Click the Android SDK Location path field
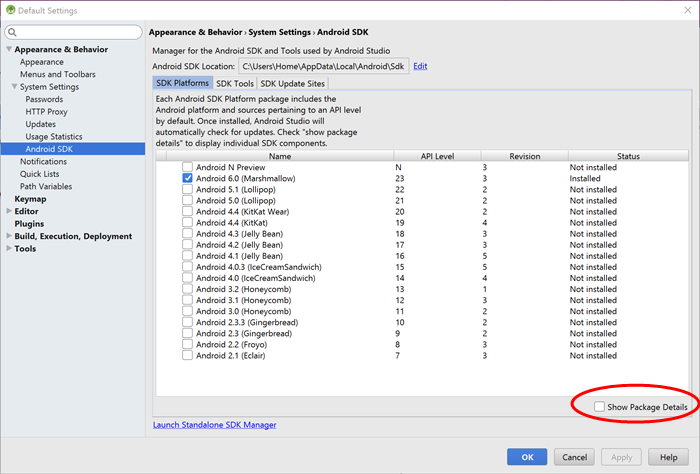The image size is (700, 474). (324, 67)
